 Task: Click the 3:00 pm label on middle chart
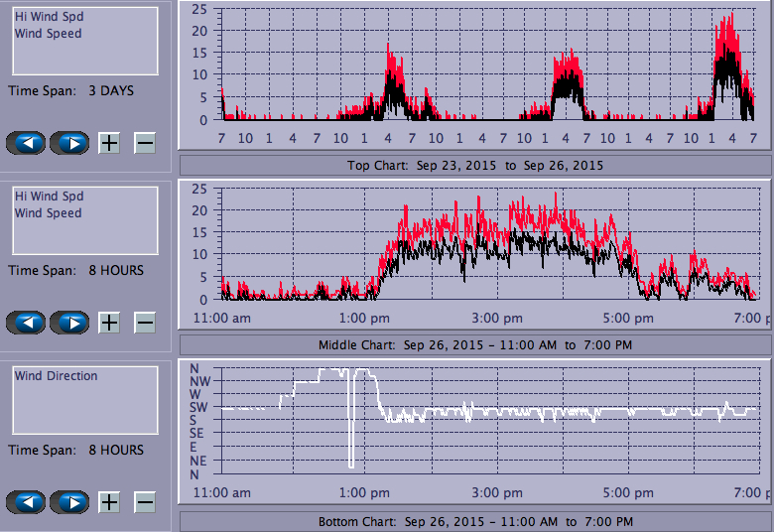coord(496,319)
